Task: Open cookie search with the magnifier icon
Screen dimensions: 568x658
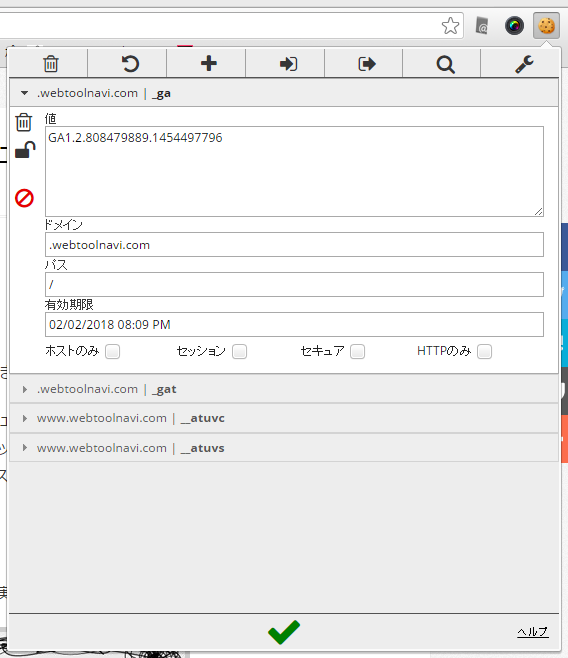Action: tap(445, 64)
